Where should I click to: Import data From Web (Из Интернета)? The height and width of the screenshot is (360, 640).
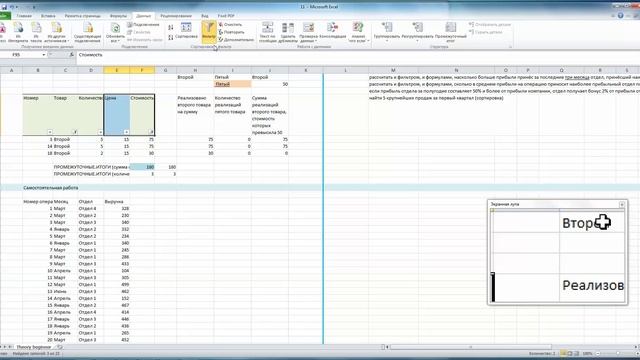[x=18, y=33]
